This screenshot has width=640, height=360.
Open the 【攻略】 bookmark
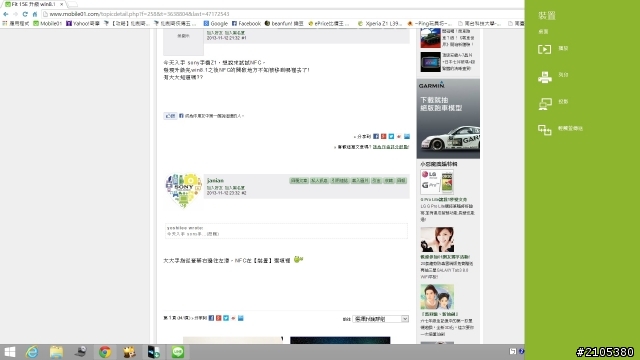(127, 24)
